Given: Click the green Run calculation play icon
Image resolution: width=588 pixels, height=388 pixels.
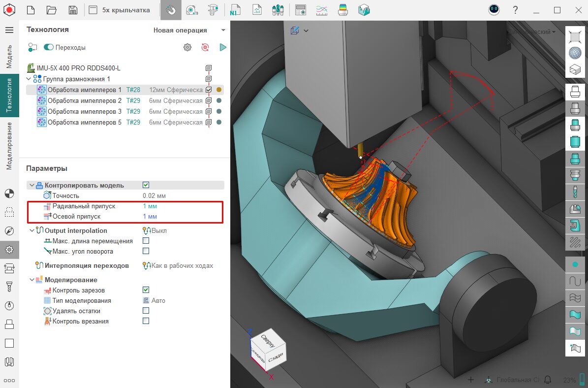Looking at the screenshot, I should [223, 47].
